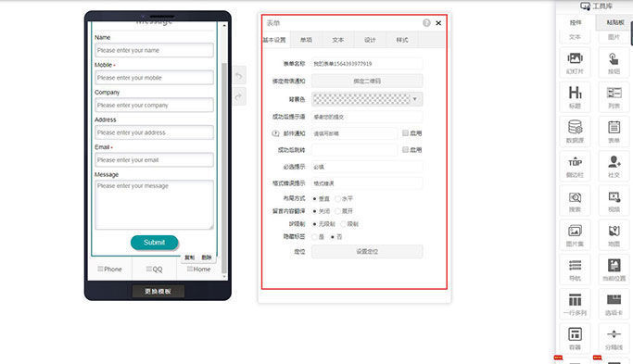Add the image (图片) widget in toolbox
The width and height of the screenshot is (633, 364).
click(x=614, y=37)
